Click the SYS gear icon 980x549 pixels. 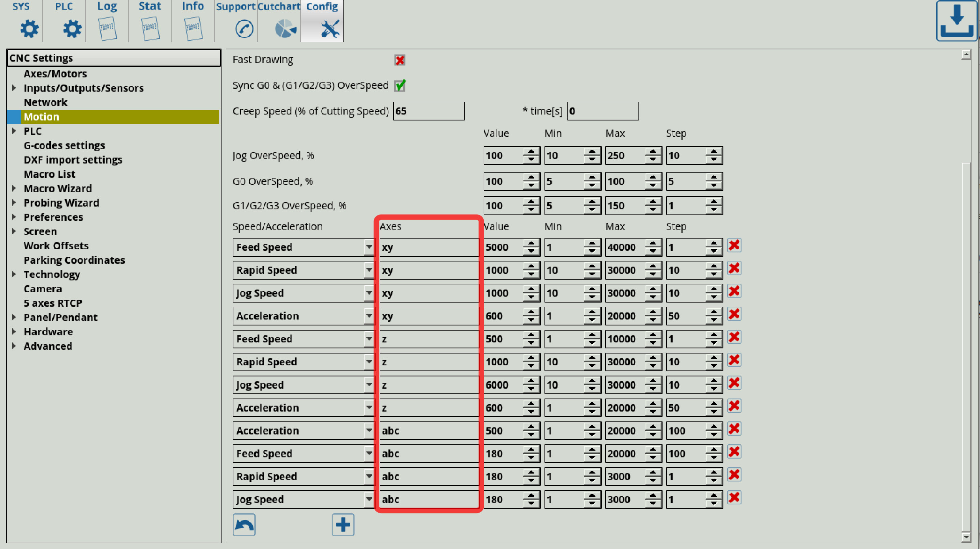coord(29,29)
